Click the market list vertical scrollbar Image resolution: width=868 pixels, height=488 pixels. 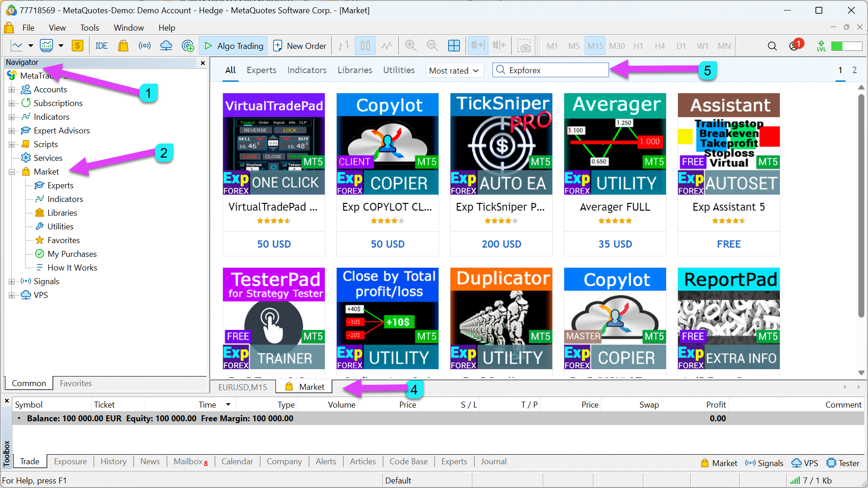[x=861, y=206]
